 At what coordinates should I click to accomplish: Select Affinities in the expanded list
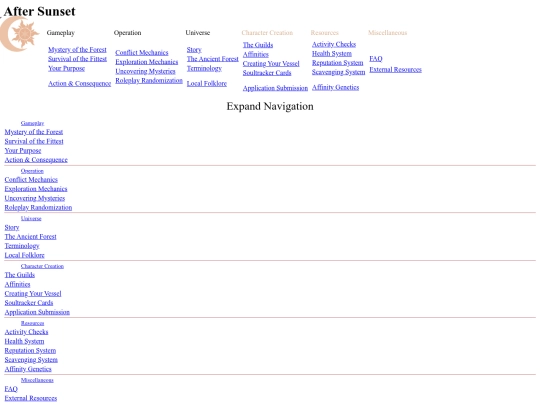(x=18, y=284)
